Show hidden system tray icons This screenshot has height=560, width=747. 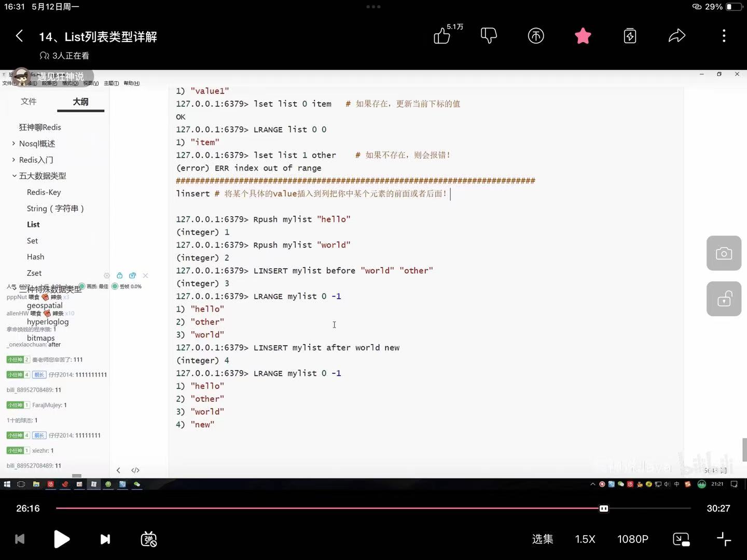tap(593, 484)
